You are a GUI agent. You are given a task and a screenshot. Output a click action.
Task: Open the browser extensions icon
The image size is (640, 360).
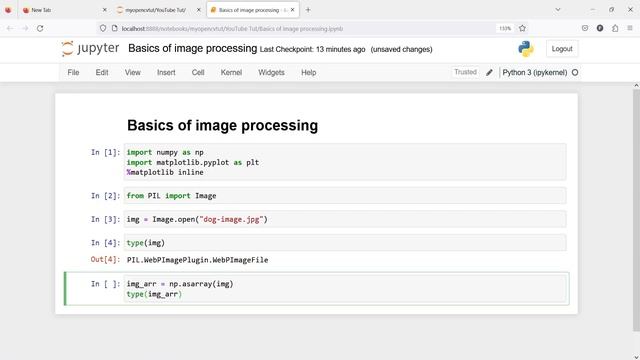[615, 28]
